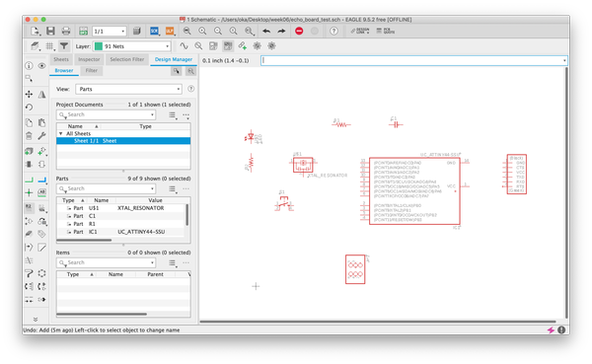Open the grid settings icon
Screen dimensions: 592x364
(x=49, y=46)
